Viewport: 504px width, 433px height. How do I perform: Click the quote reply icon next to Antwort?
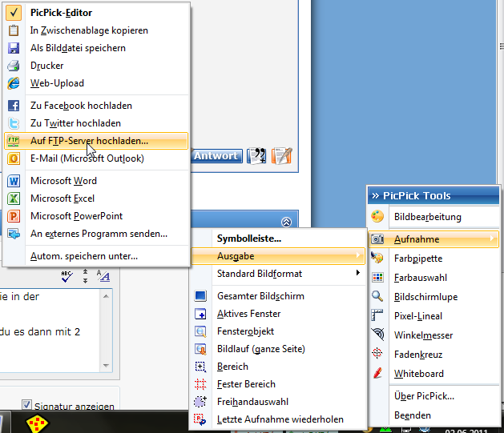(x=257, y=156)
